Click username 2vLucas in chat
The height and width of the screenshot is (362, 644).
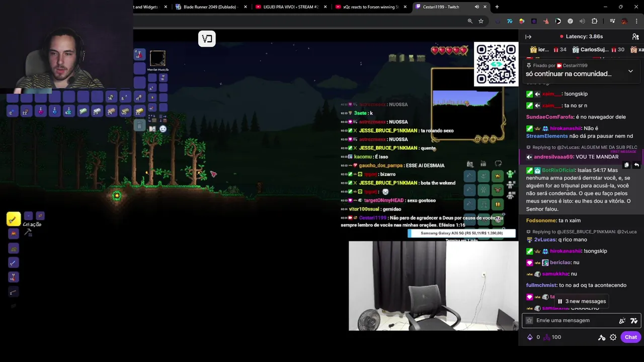[545, 239]
